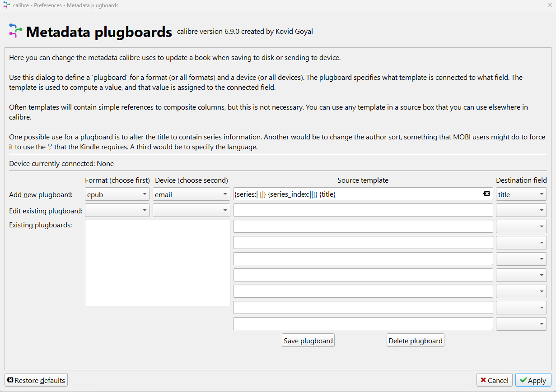Image resolution: width=556 pixels, height=392 pixels.
Task: Cancel the plugboard preferences changes
Action: coord(494,380)
